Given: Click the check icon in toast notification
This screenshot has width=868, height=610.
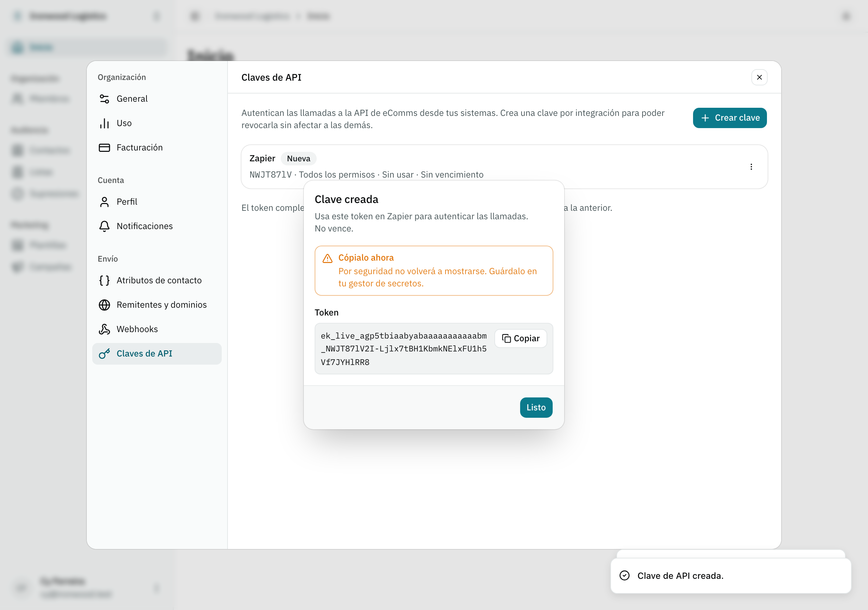Looking at the screenshot, I should 625,575.
